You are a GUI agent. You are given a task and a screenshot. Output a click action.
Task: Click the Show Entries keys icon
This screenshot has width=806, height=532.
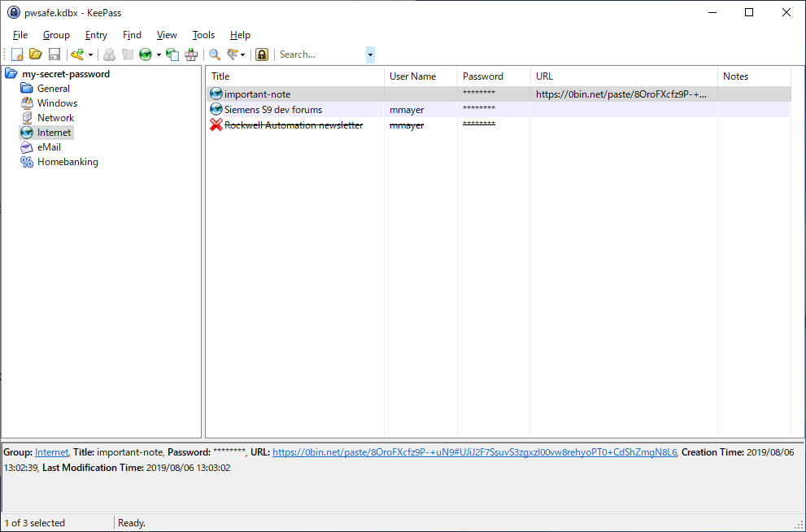pyautogui.click(x=233, y=55)
